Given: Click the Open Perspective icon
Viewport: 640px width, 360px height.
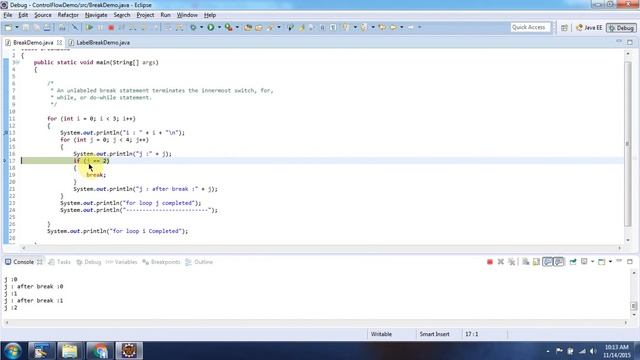Looking at the screenshot, I should pos(564,28).
